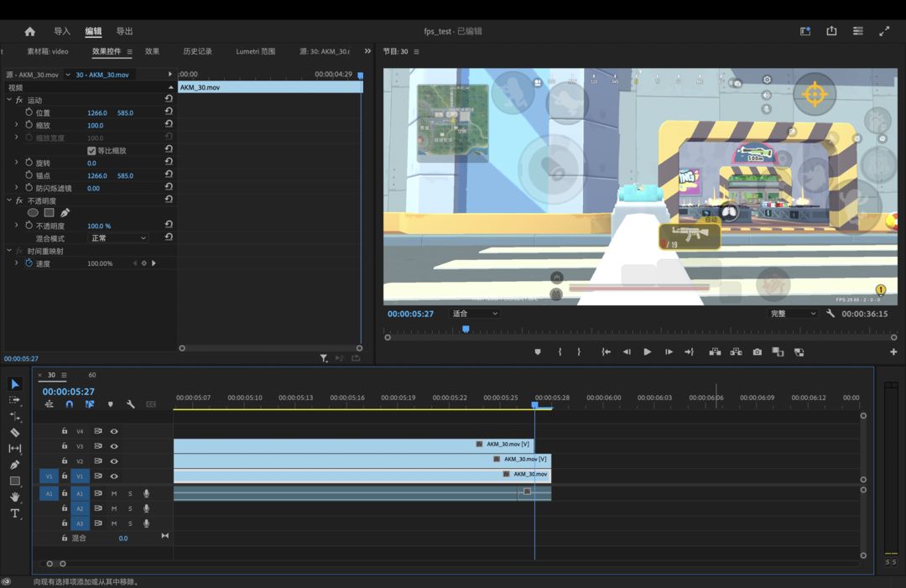Select the Razor tool in the toolbar
This screenshot has height=588, width=906.
[x=14, y=433]
